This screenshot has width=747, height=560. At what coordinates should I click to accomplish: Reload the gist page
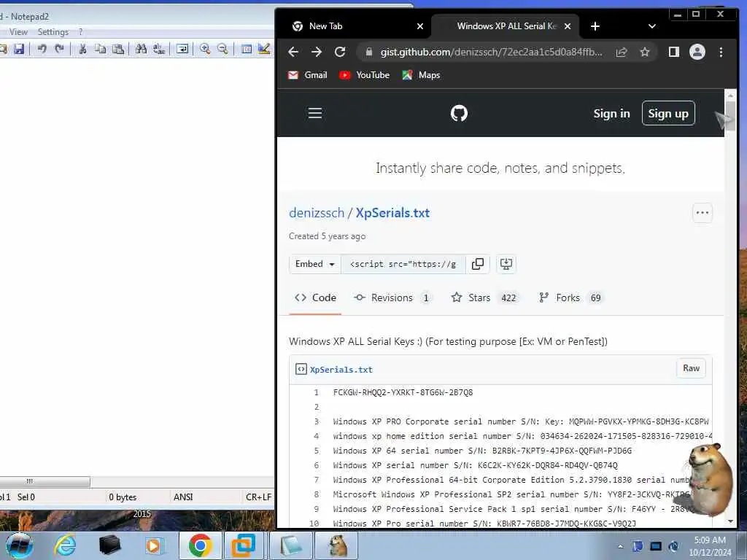(x=340, y=52)
